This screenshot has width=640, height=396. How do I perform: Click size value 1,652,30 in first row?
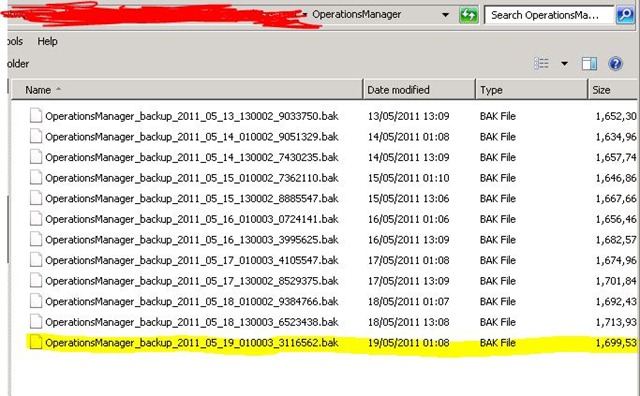[616, 116]
